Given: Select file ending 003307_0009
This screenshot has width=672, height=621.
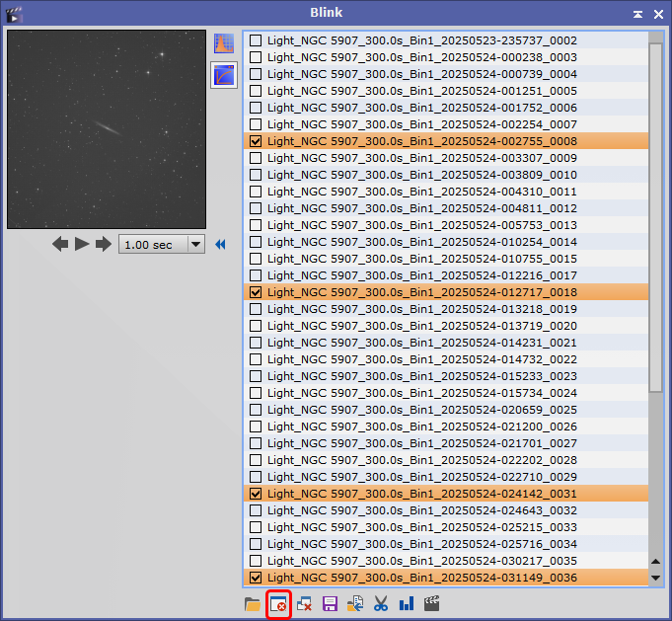Looking at the screenshot, I should coord(446,158).
